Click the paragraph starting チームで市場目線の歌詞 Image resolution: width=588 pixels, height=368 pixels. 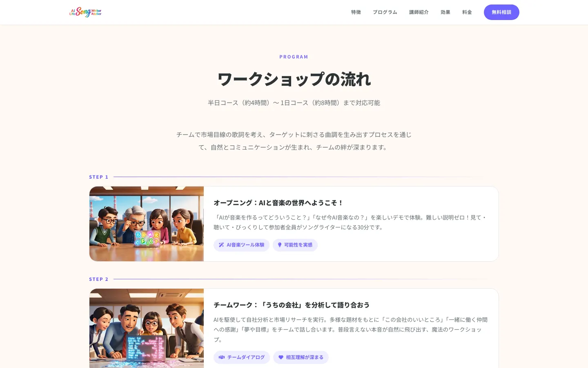(294, 141)
